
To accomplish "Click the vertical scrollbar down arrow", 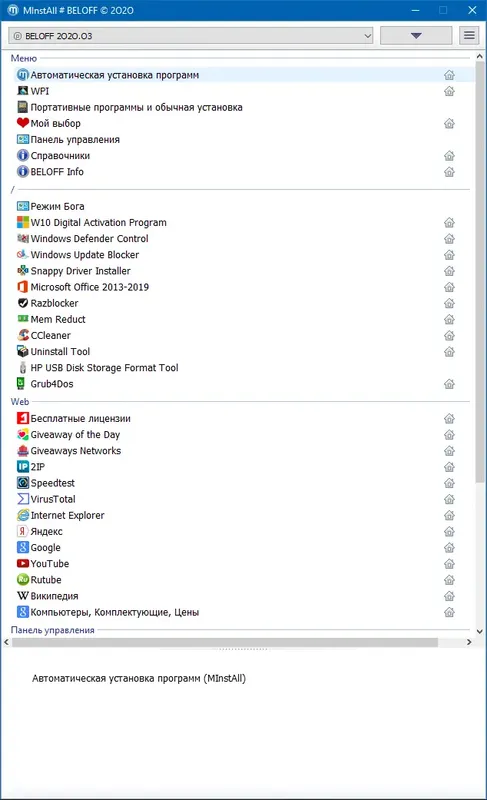I will (479, 631).
